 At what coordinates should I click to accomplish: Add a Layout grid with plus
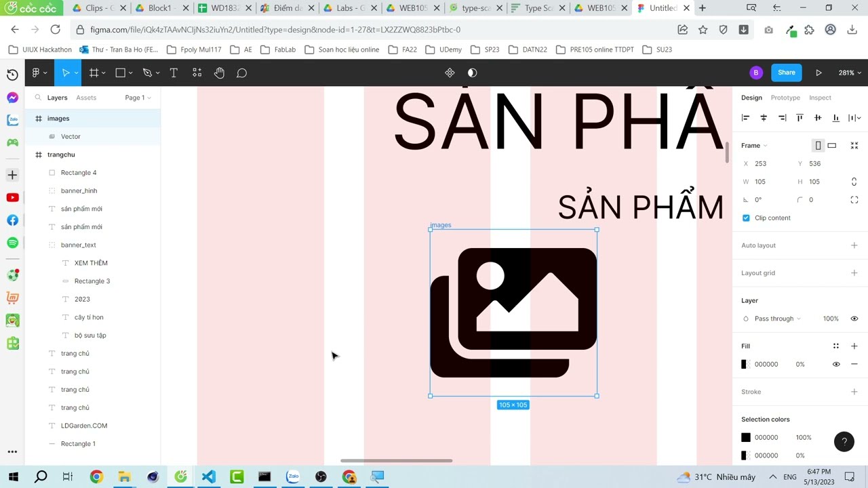[854, 272]
